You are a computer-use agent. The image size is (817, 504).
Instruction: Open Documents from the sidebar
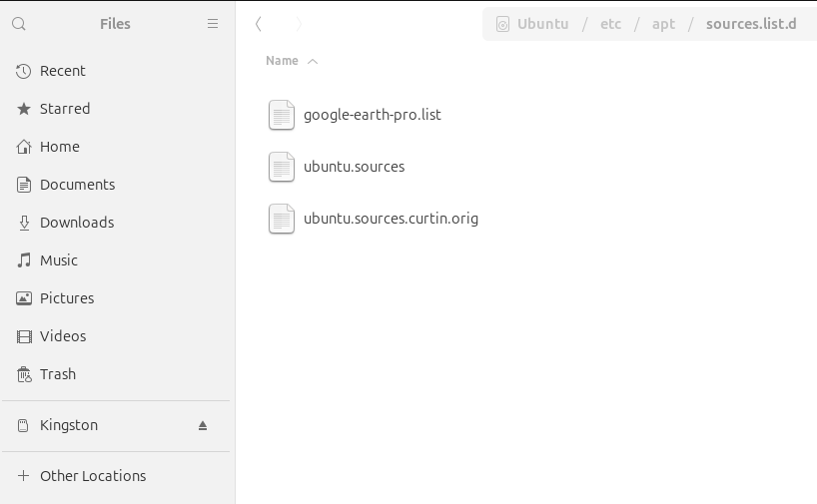point(77,185)
